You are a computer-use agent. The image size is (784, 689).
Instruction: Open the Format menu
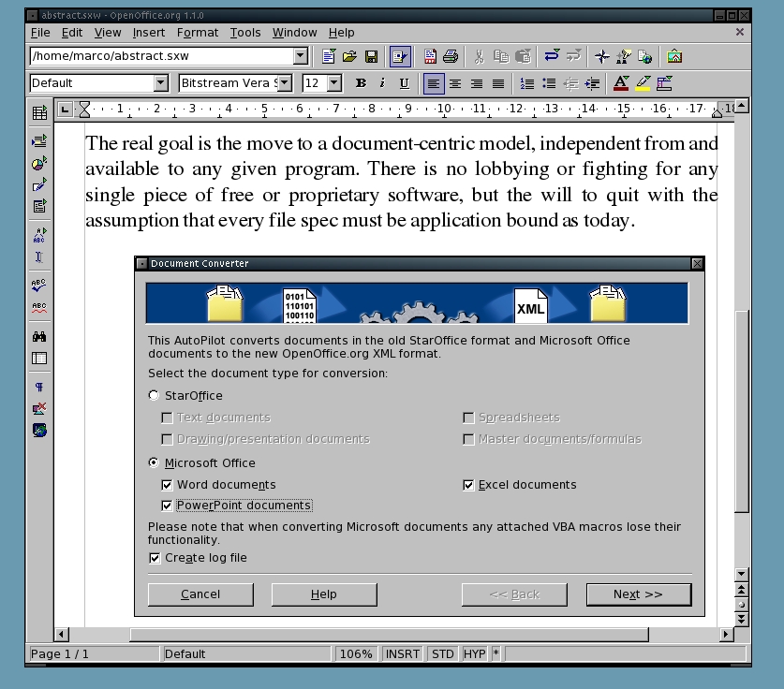point(197,33)
